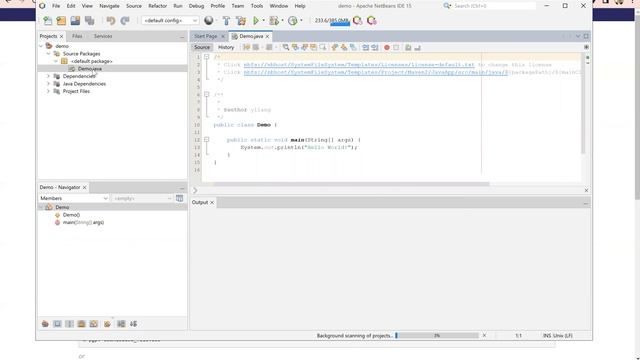Open Run Project dropdown arrow
Screen dimensions: 640x360
point(263,20)
